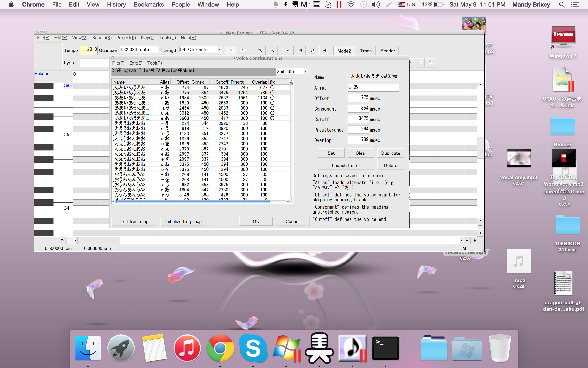This screenshot has height=368, width=588.
Task: Open Launchpad from the dock
Action: coord(121,348)
